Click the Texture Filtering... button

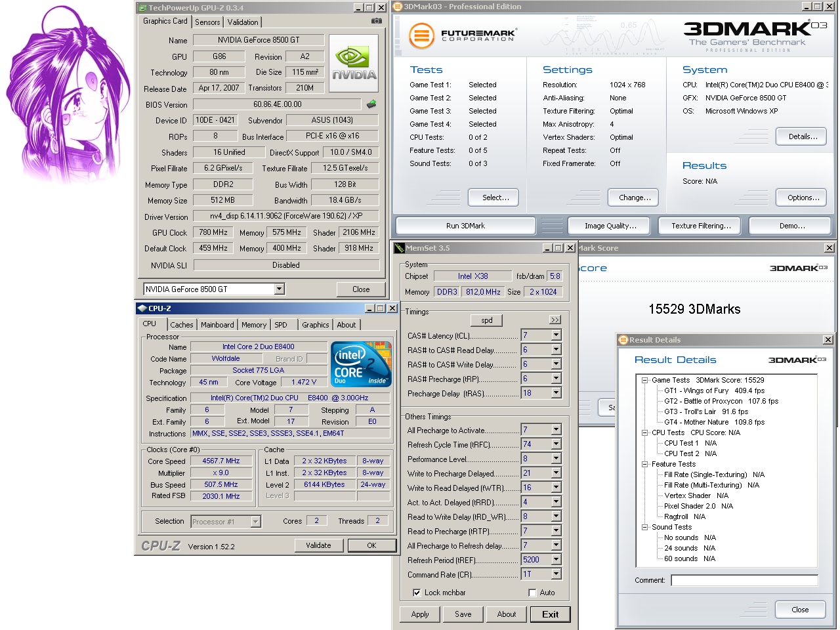coord(701,226)
